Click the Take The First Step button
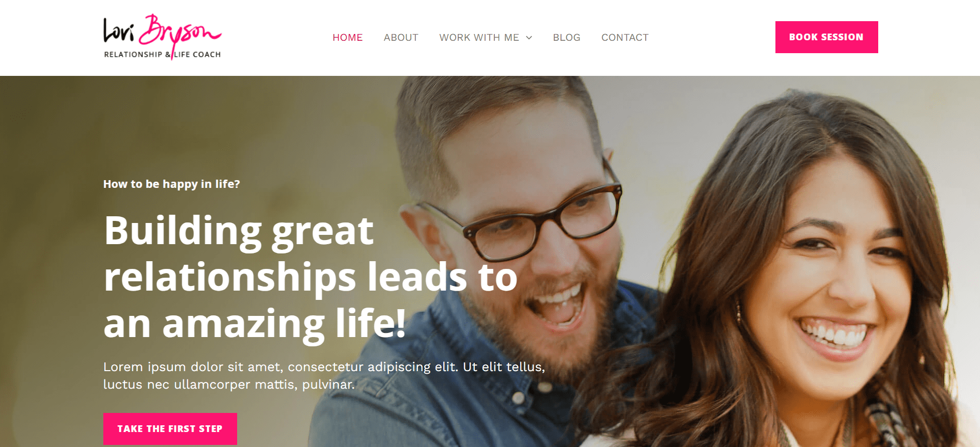The width and height of the screenshot is (980, 447). (170, 428)
